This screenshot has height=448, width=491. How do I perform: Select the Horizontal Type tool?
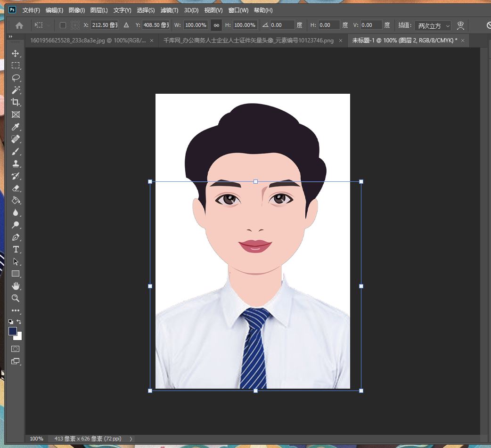coord(16,249)
